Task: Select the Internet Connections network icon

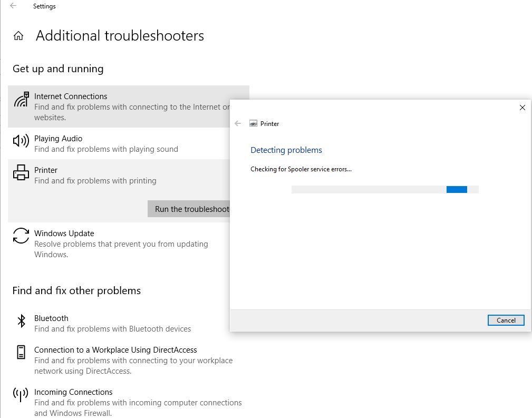Action: tap(21, 100)
